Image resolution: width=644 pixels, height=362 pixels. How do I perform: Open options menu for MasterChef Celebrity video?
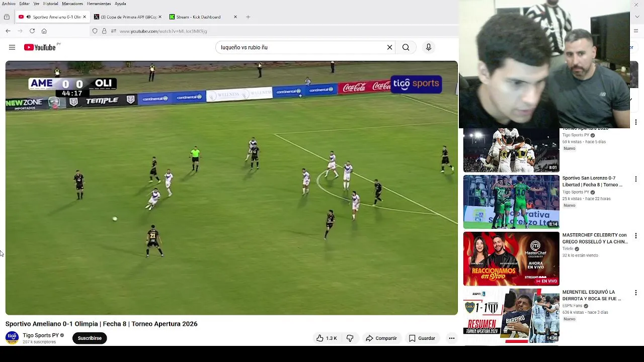pyautogui.click(x=636, y=236)
